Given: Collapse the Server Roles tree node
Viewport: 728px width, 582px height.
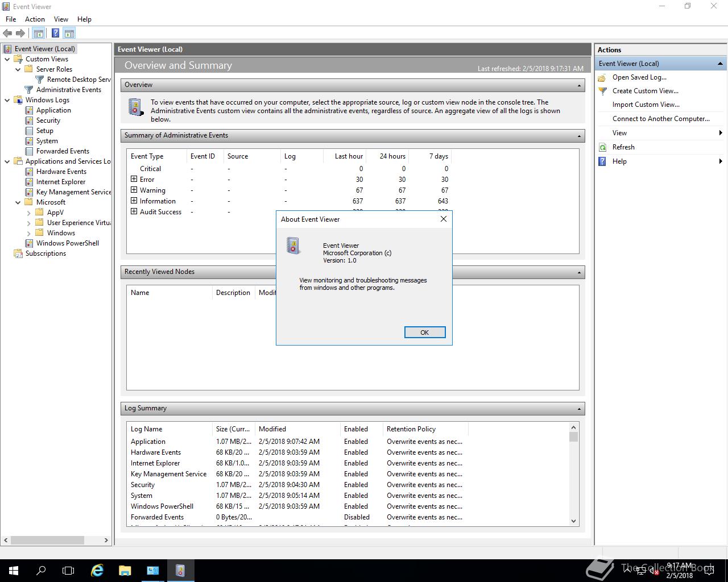Looking at the screenshot, I should 18,69.
